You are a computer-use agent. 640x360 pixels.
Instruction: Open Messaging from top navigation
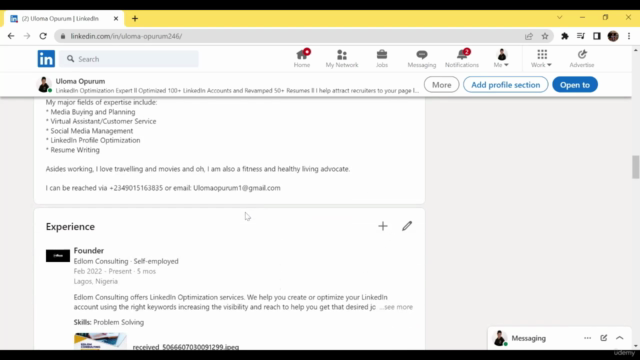pos(422,58)
